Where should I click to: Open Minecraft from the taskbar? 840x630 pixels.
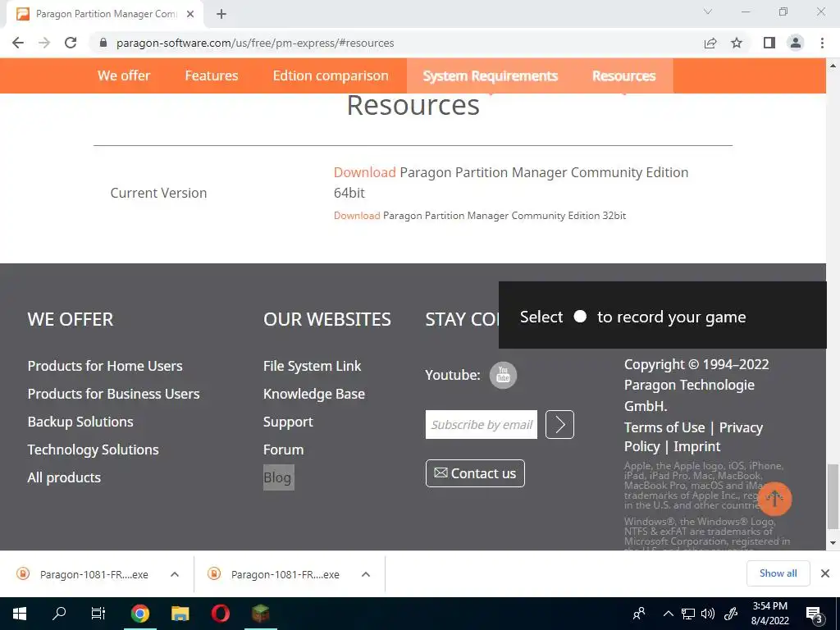260,614
